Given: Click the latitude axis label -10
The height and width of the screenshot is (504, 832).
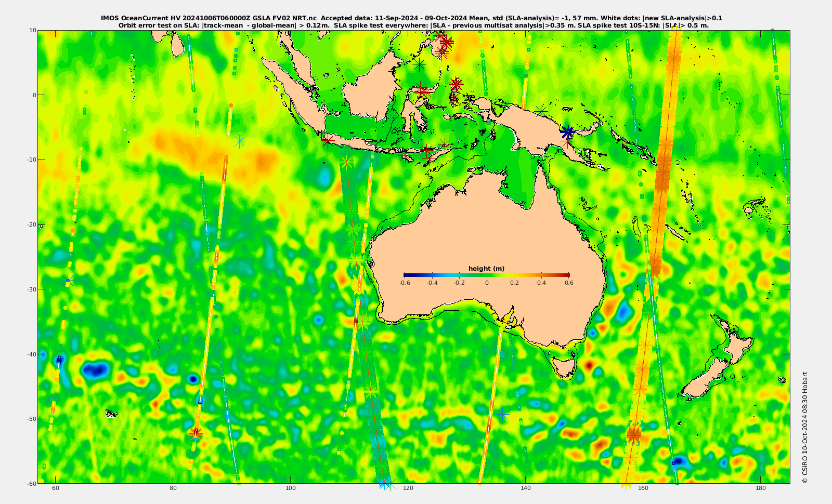Looking at the screenshot, I should click(x=31, y=160).
